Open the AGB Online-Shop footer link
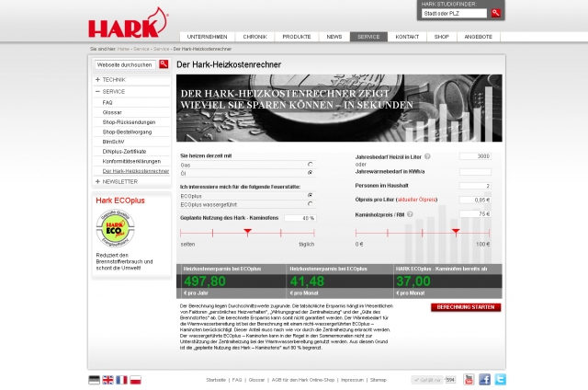Screen dimensions: 588x390 (303, 380)
